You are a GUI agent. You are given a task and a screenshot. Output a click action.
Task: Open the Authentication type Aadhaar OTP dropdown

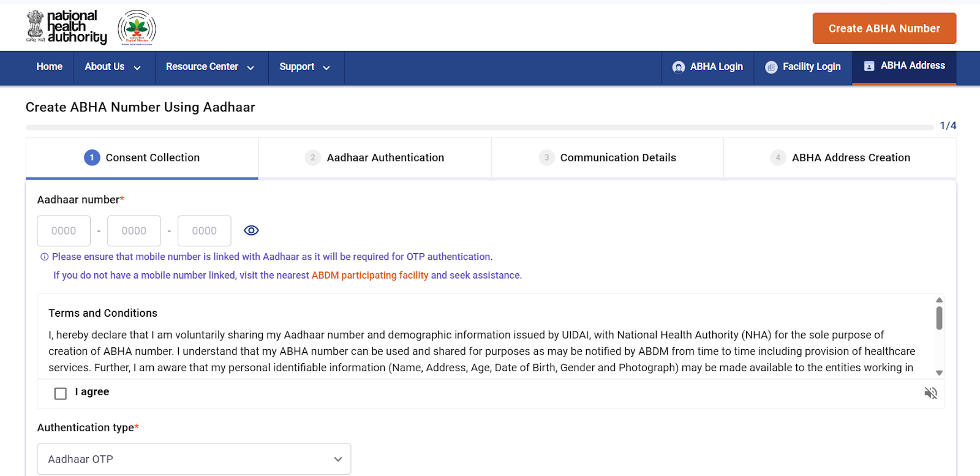194,459
